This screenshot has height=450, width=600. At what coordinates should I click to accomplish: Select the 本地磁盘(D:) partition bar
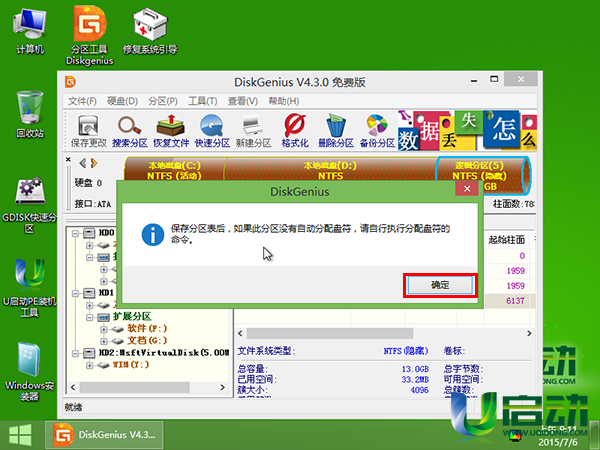pyautogui.click(x=330, y=170)
